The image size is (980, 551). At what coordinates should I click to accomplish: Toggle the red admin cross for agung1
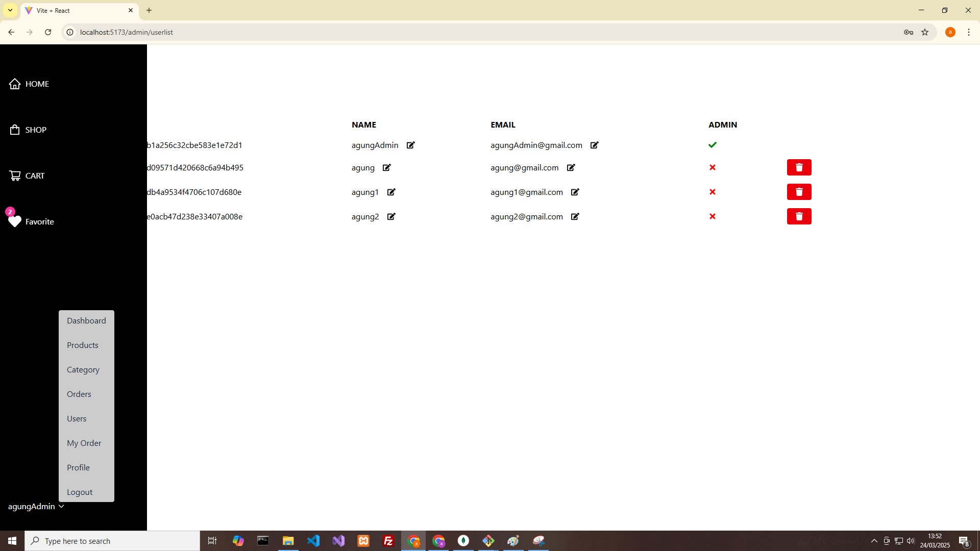713,192
